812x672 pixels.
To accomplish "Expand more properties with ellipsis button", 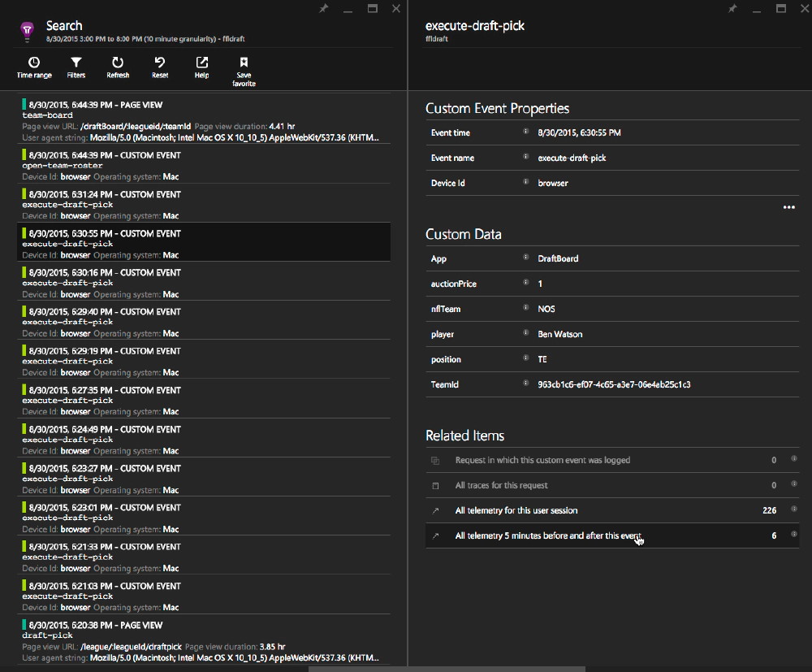I will click(788, 207).
